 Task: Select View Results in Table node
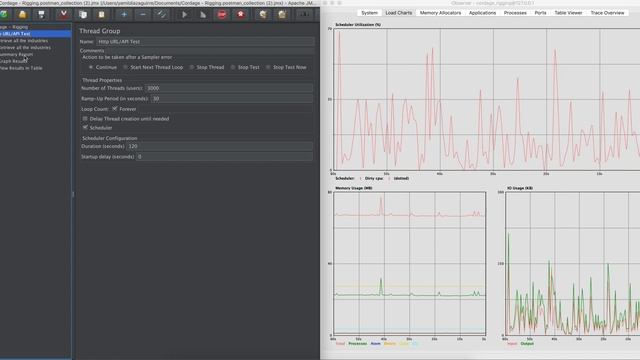(x=21, y=68)
